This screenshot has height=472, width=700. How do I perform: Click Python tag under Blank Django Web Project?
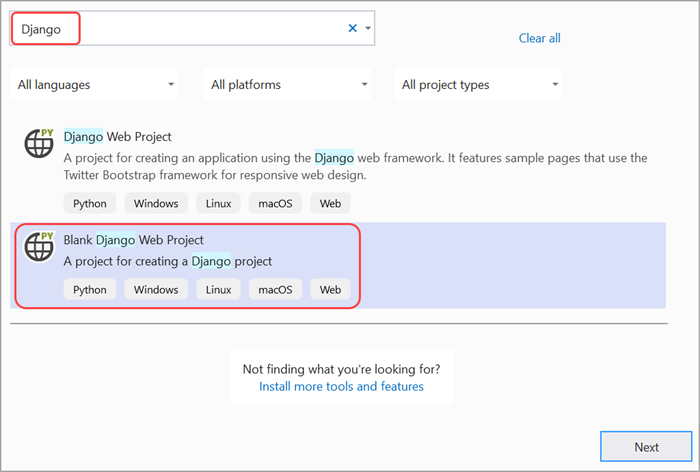[x=90, y=289]
